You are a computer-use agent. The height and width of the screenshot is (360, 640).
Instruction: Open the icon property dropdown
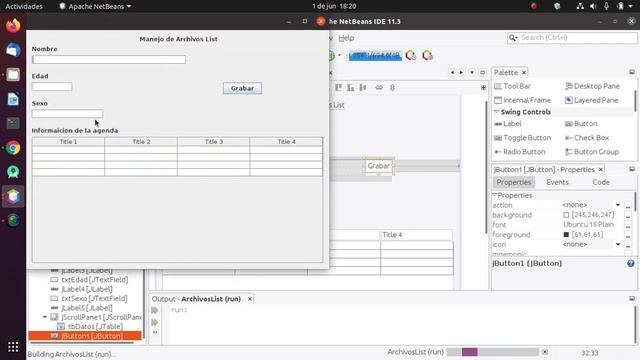pyautogui.click(x=618, y=244)
